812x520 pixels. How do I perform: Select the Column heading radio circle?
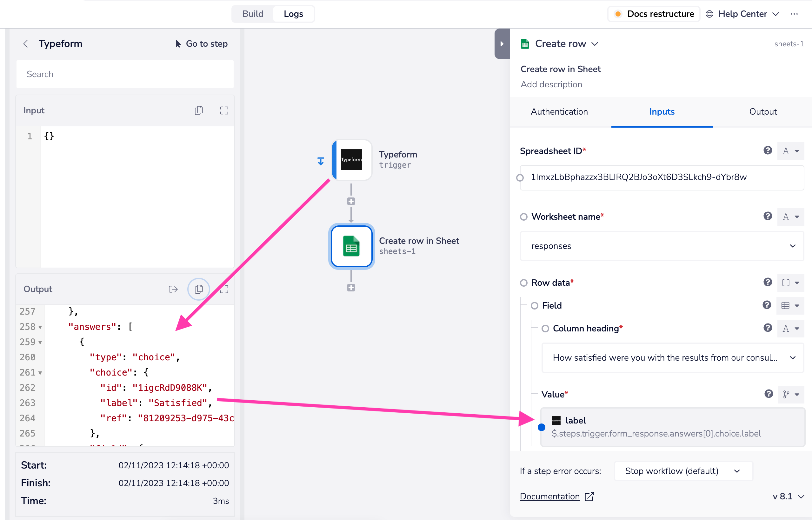coord(545,329)
